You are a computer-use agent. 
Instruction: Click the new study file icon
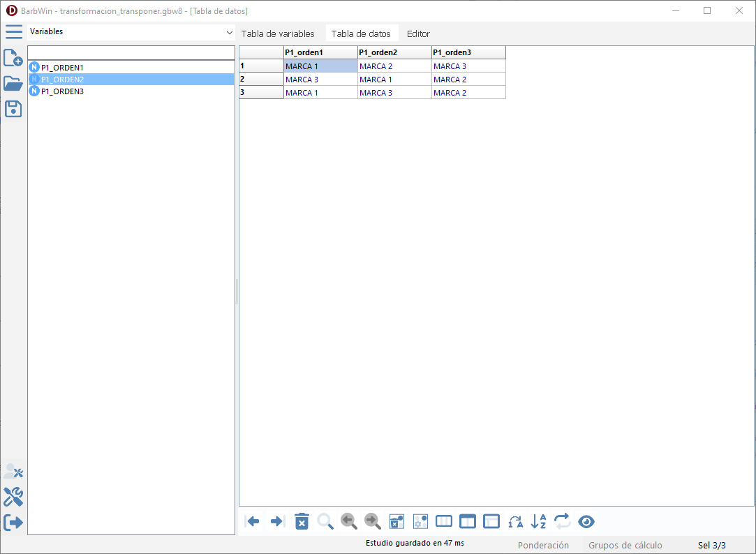coord(13,58)
